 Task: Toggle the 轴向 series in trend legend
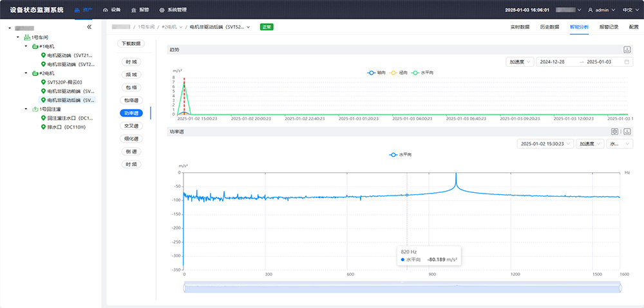(x=376, y=73)
